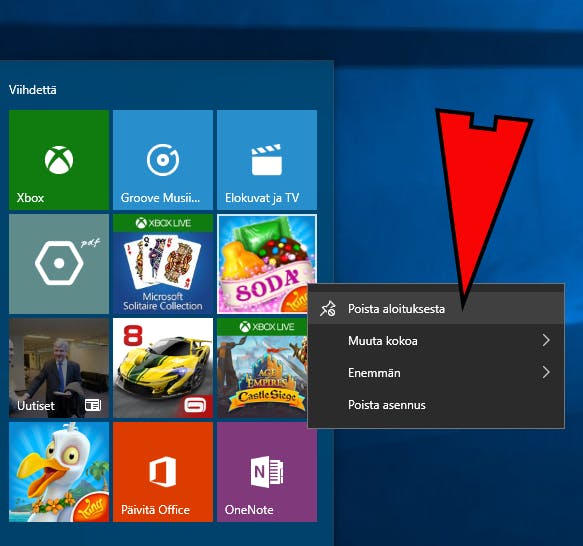Open the Päivitä Office tile
Screen dimensions: 583x546
coord(163,472)
